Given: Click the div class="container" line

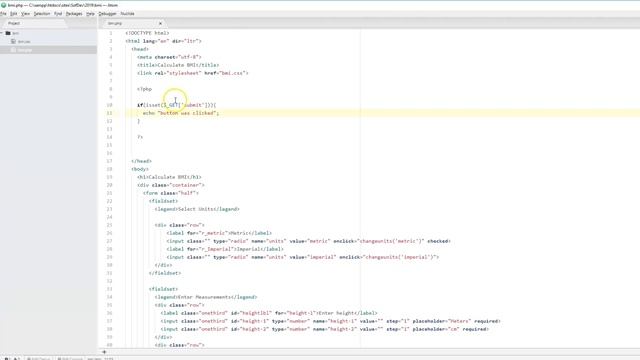Looking at the screenshot, I should 171,185.
